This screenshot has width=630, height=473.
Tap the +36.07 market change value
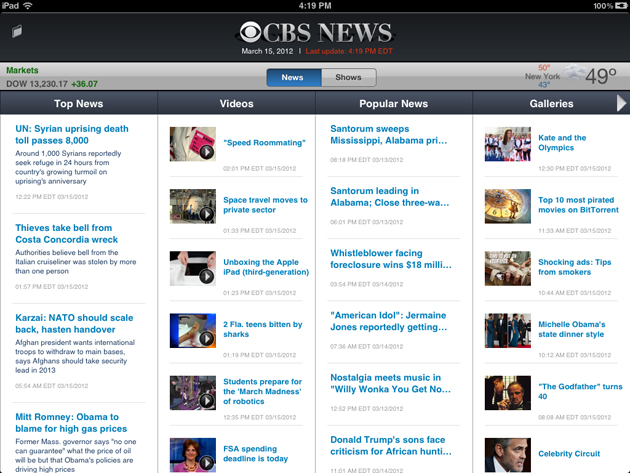[84, 84]
